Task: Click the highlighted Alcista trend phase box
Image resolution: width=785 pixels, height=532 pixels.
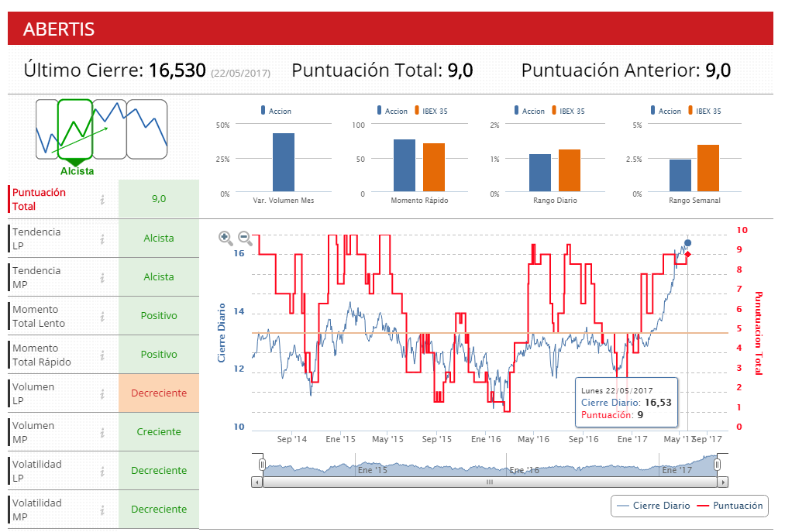Action: (x=75, y=129)
